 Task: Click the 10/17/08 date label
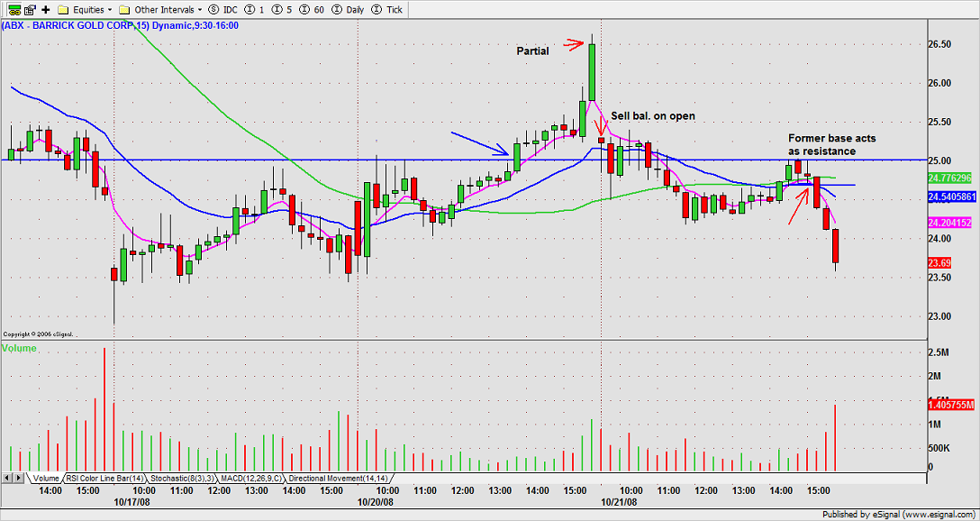131,501
